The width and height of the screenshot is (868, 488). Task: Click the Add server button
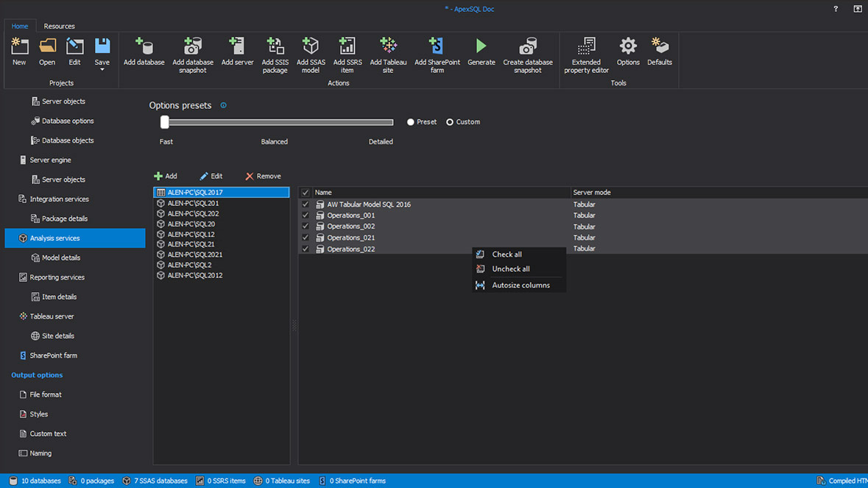[x=166, y=176]
